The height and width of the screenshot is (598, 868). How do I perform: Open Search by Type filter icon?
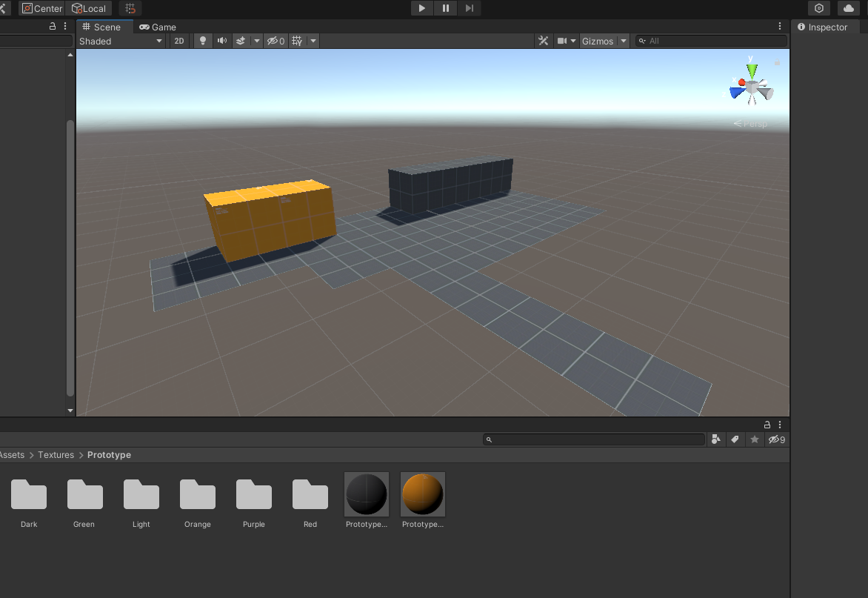[x=715, y=439]
